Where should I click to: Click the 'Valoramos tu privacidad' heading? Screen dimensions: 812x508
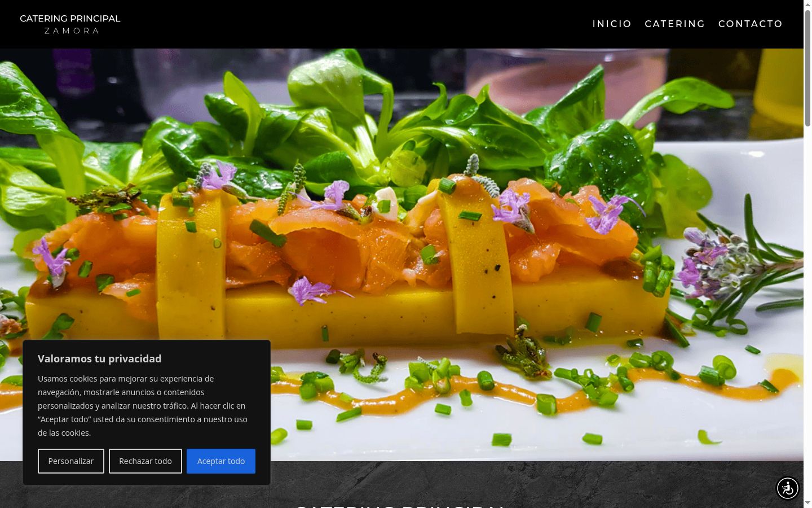point(100,359)
